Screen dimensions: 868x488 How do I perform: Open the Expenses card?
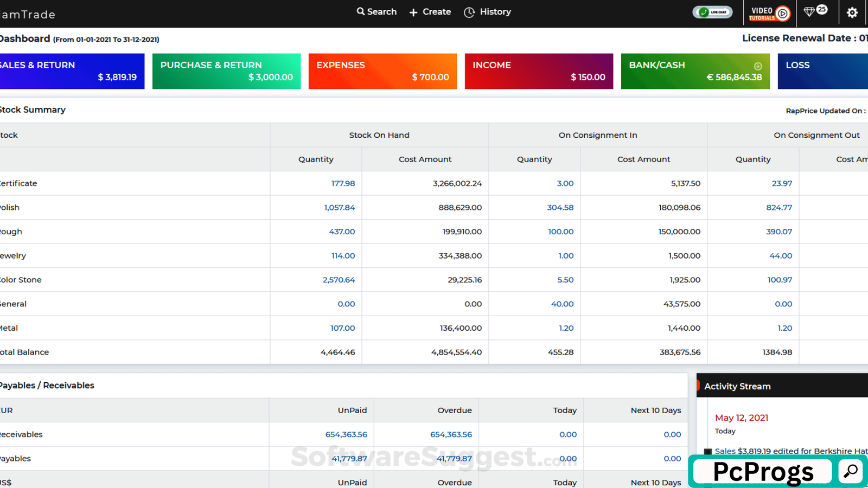point(382,71)
